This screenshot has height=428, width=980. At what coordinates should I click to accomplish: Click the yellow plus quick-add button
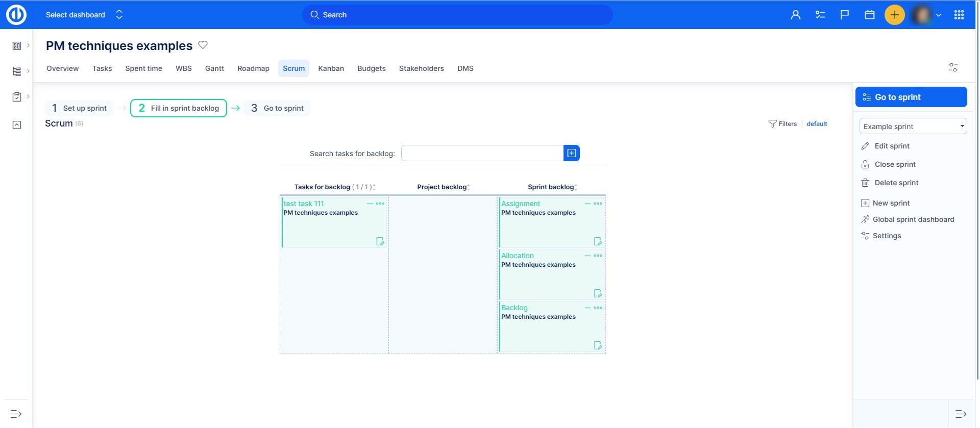894,15
